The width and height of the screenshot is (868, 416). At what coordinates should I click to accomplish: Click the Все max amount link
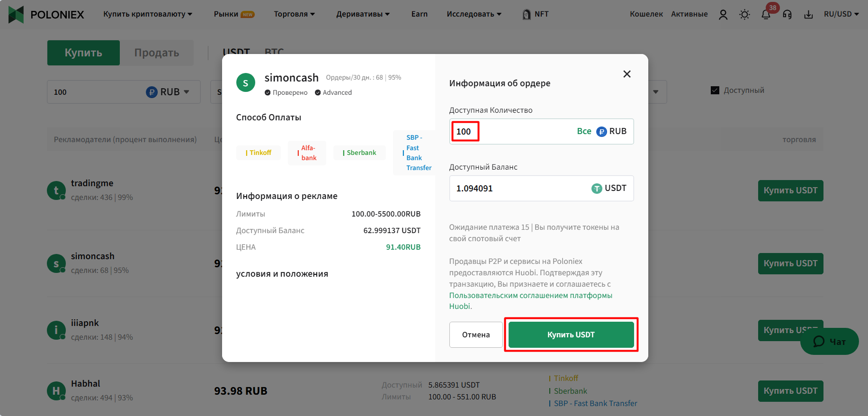584,131
